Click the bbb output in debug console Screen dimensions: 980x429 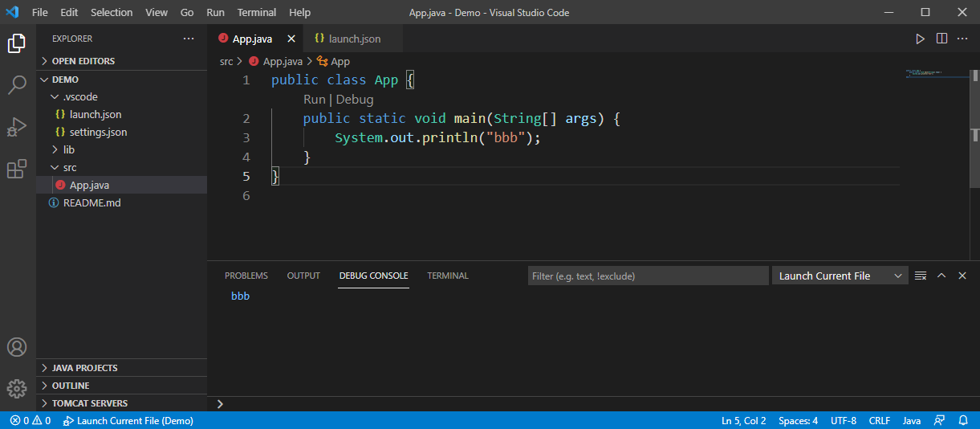click(x=241, y=296)
